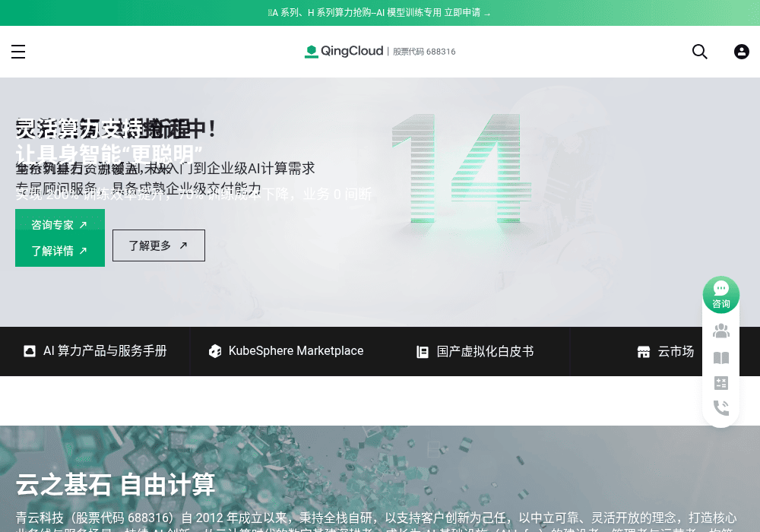Click the 了解更多 outlined button
Viewport: 760px width, 532px height.
(x=159, y=245)
